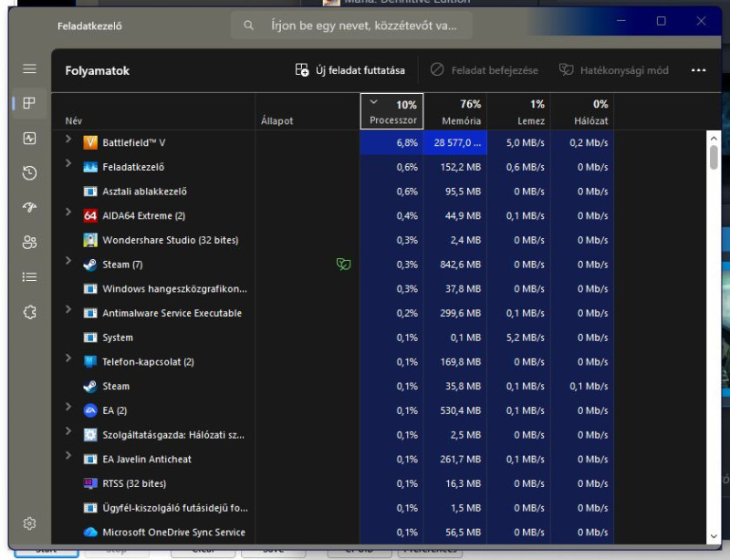Sort by Lemez column header
730x560 pixels.
[518, 111]
